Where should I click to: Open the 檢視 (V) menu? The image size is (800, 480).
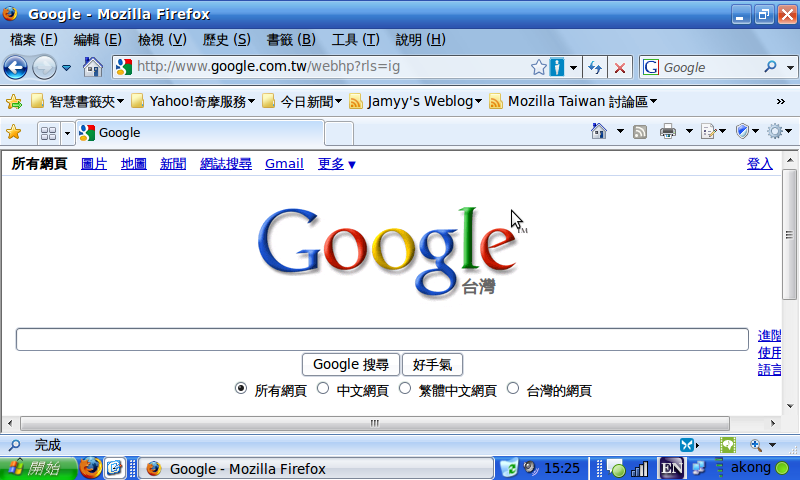point(162,40)
